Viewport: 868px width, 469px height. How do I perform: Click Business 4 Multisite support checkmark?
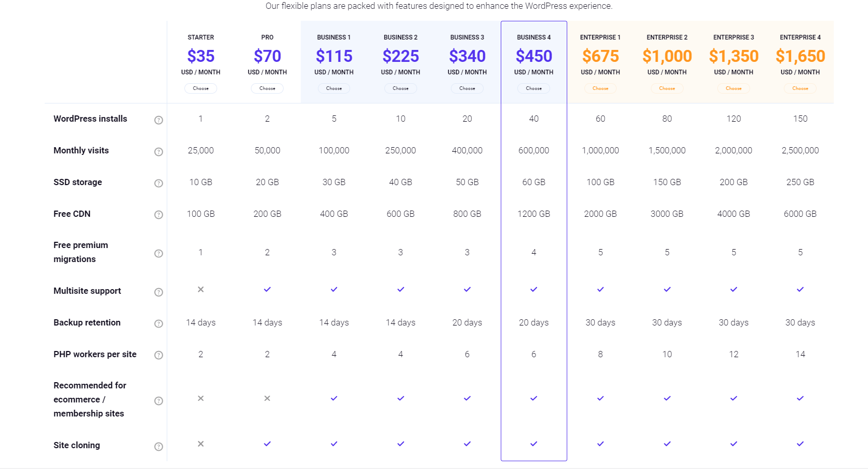pyautogui.click(x=533, y=289)
